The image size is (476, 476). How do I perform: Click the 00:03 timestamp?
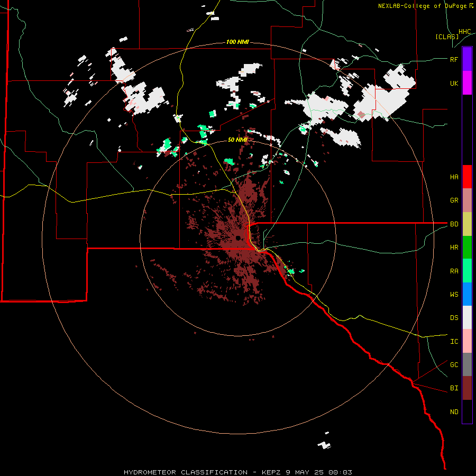(341, 472)
